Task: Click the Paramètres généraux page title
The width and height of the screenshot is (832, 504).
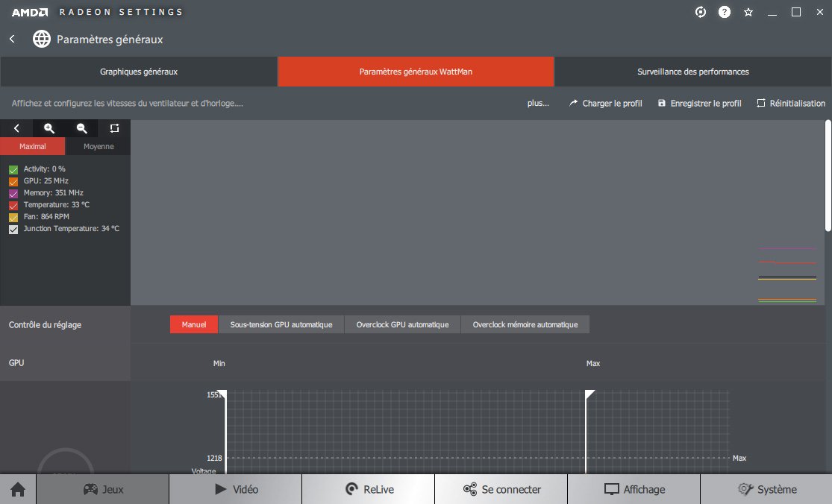Action: coord(110,40)
